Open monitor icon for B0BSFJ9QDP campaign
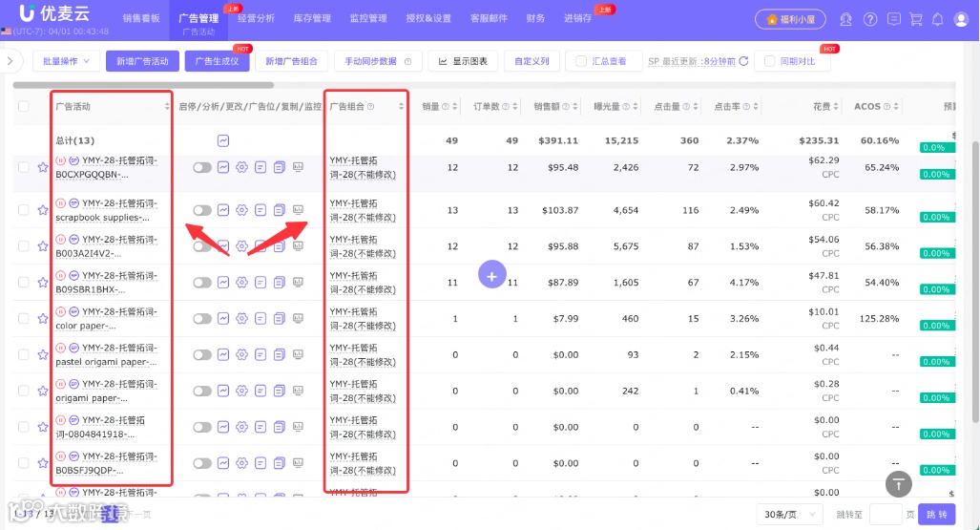 (298, 463)
